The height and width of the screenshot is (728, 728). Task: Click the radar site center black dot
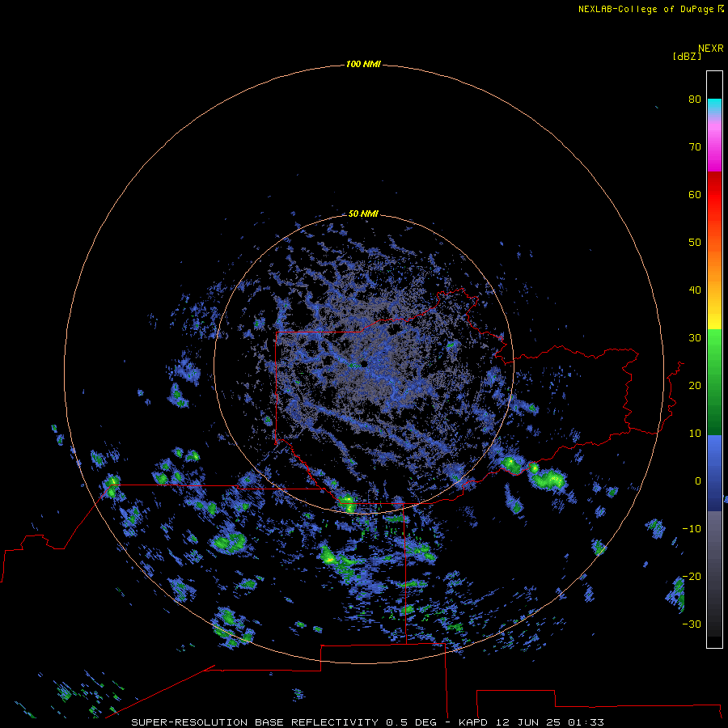point(364,364)
